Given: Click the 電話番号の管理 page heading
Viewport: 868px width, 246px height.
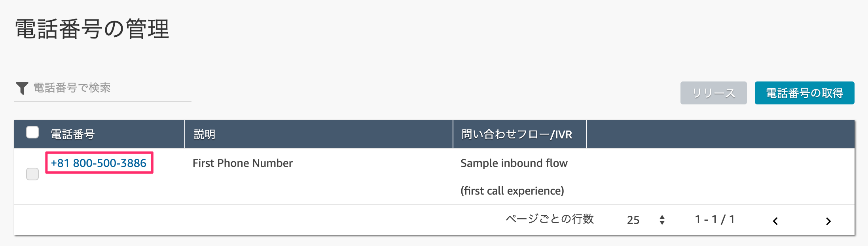Looking at the screenshot, I should pyautogui.click(x=92, y=29).
